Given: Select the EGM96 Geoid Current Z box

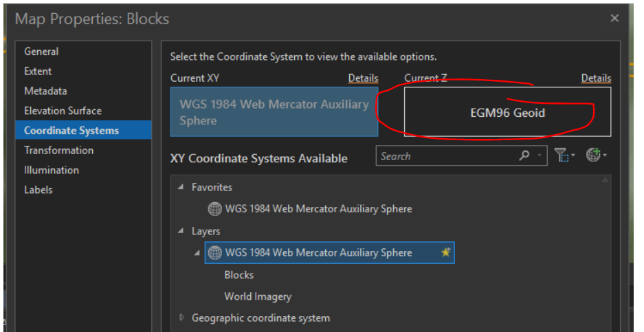Looking at the screenshot, I should [507, 112].
